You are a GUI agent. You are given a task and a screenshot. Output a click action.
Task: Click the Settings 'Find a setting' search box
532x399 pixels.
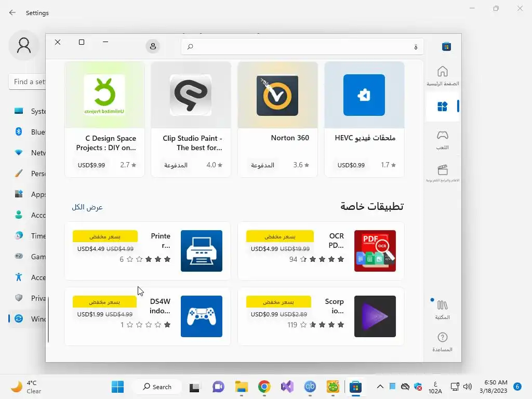[x=28, y=82]
